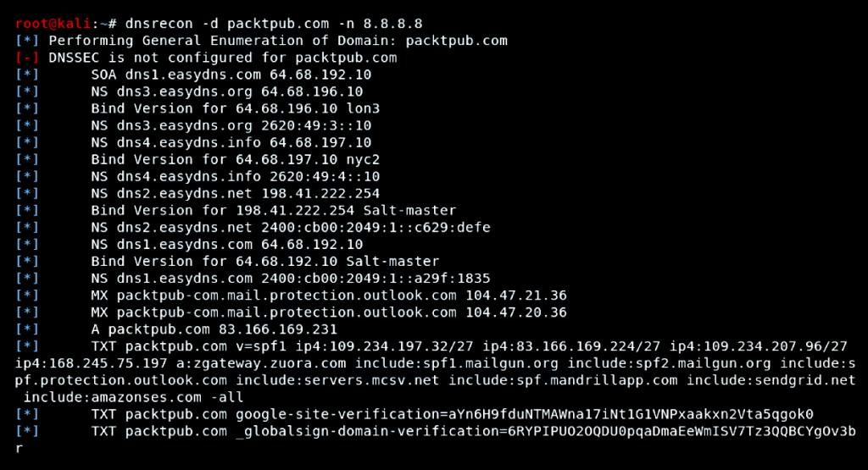Click the MX record with 104.47.20.36

329,312
